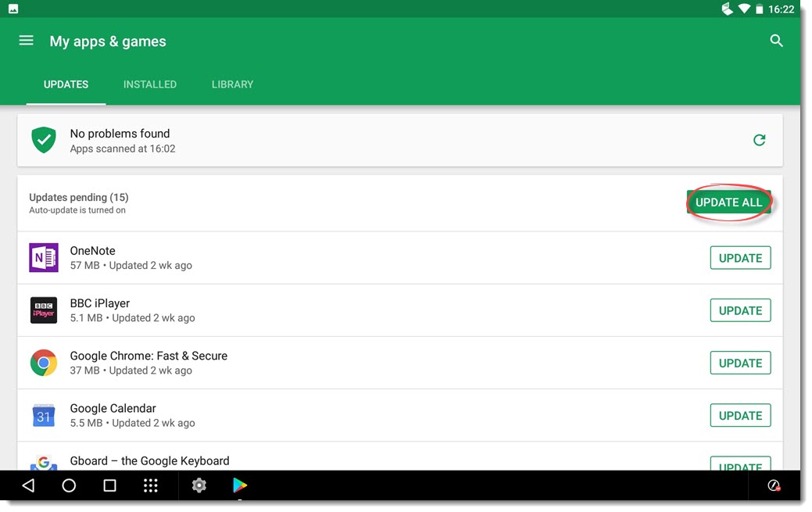Switch to the LIBRARY tab

pos(232,84)
